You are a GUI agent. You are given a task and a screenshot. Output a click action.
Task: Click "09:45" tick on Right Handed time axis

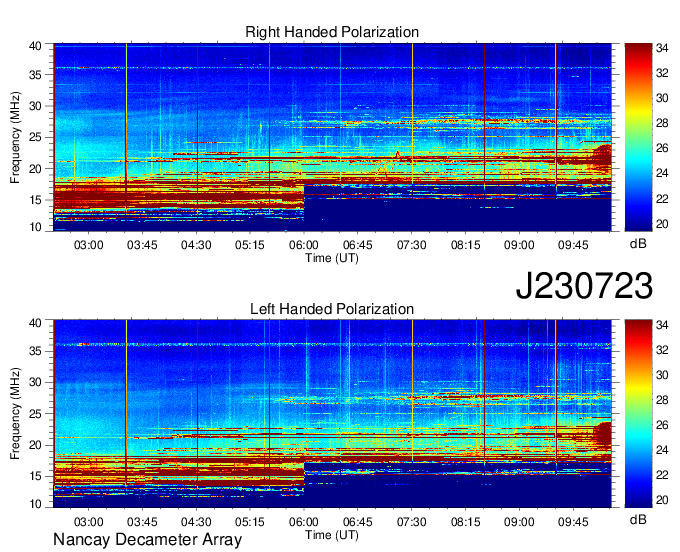click(x=573, y=245)
